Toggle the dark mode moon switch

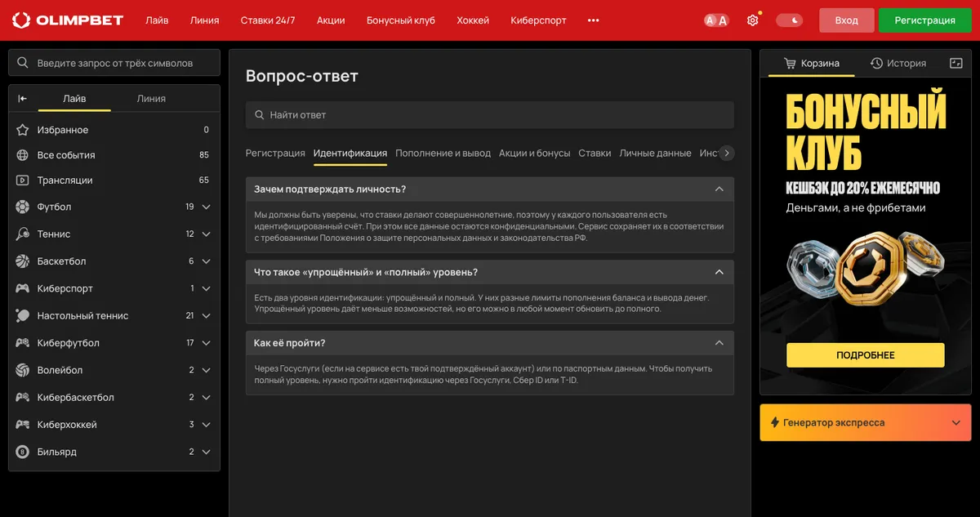click(790, 20)
